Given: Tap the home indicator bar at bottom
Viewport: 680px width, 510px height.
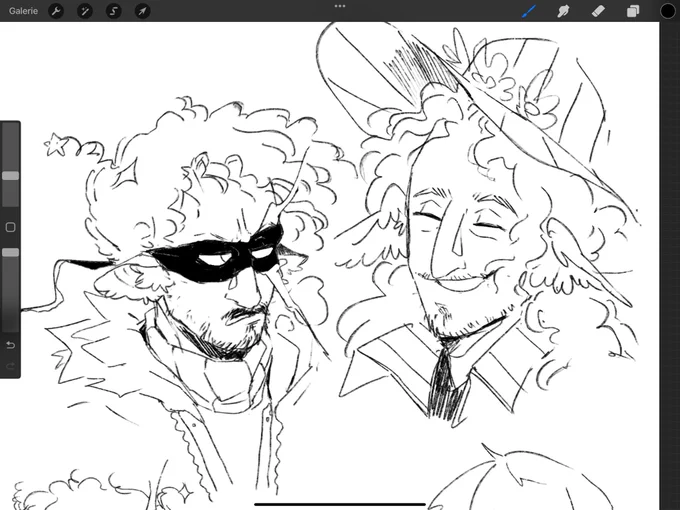Looking at the screenshot, I should click(340, 504).
